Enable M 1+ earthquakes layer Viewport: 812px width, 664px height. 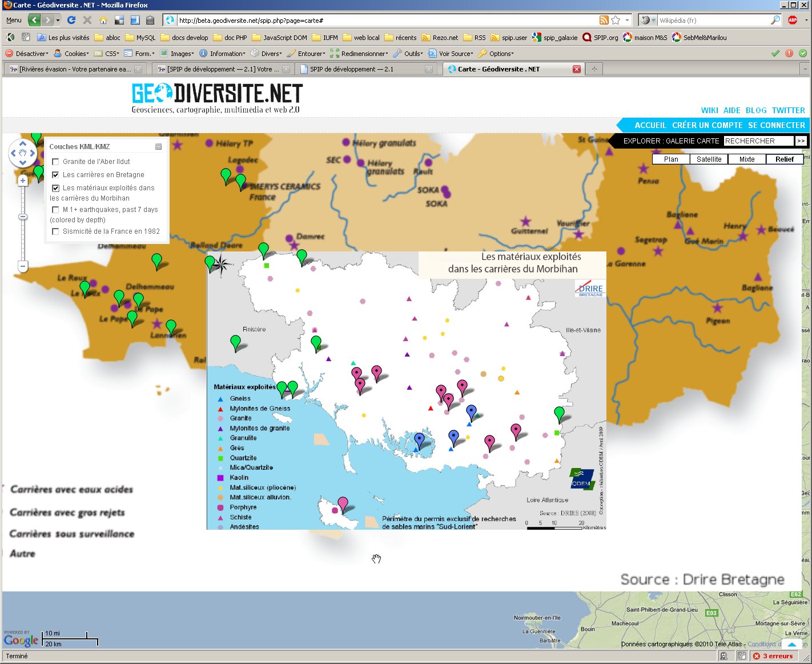pos(55,210)
